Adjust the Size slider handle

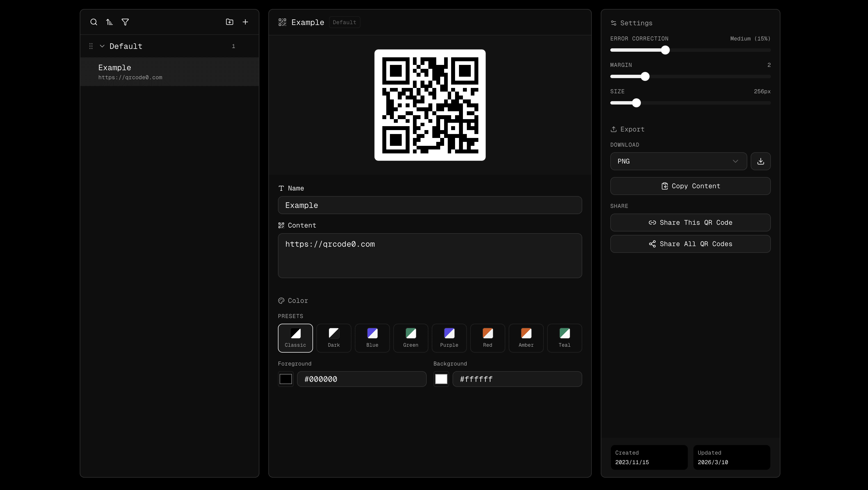[636, 103]
